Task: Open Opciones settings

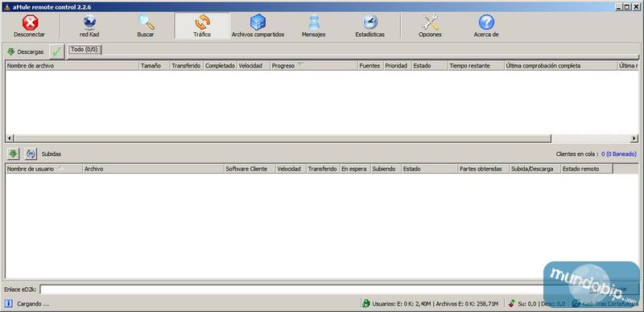Action: click(x=430, y=27)
